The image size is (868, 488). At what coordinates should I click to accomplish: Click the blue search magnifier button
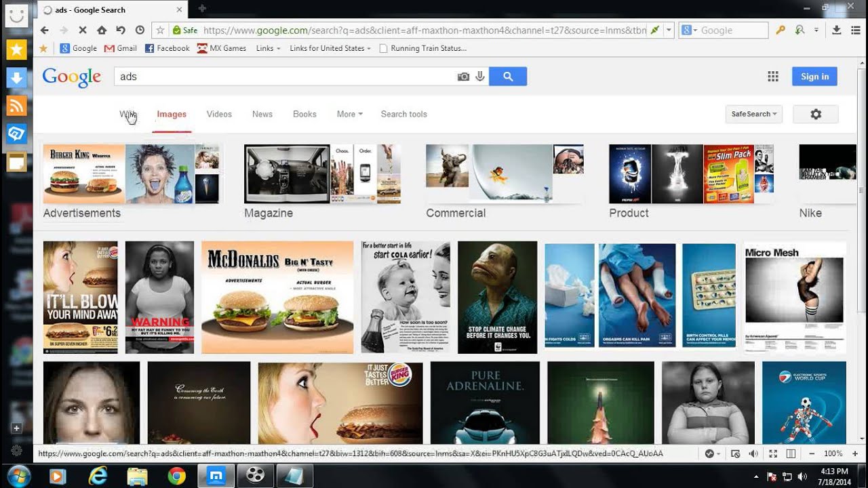508,77
